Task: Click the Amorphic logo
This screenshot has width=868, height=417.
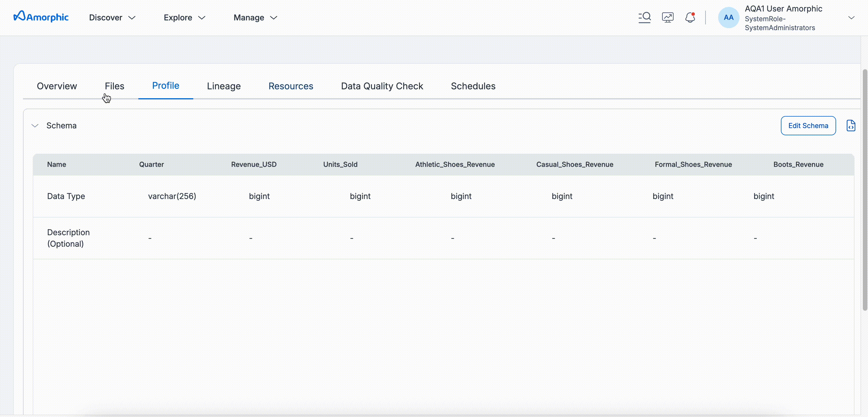Action: click(41, 17)
